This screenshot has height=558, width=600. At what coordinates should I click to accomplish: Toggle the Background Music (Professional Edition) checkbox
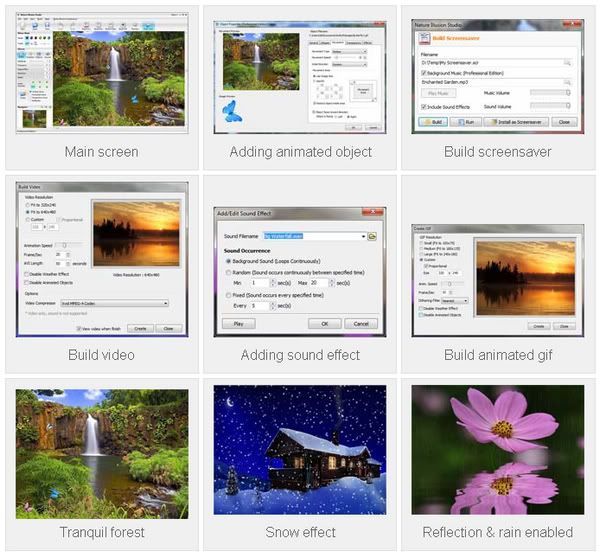point(424,73)
